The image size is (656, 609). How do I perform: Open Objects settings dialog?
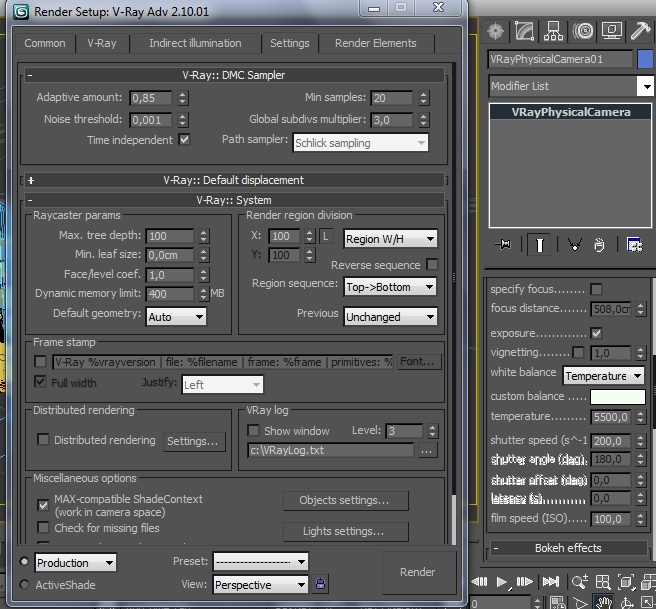(346, 500)
